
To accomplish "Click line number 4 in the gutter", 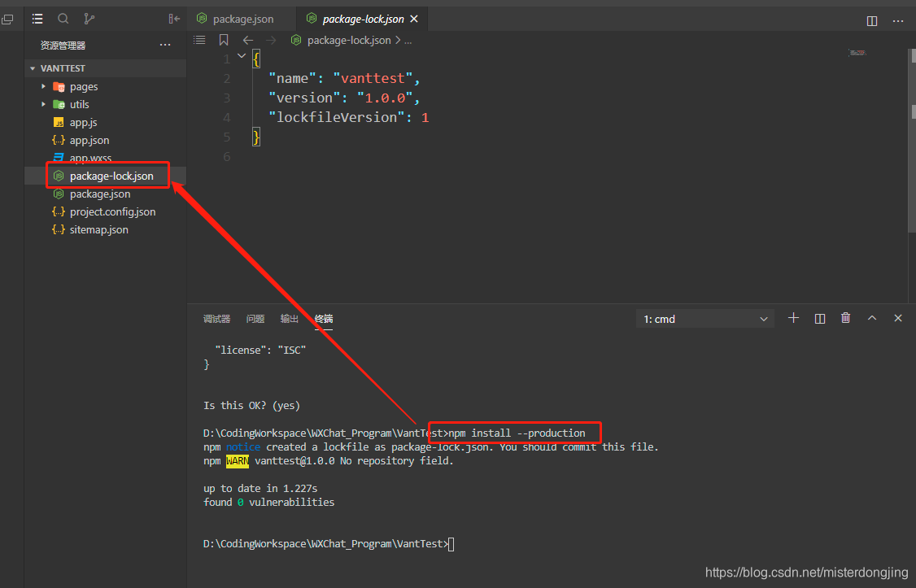I will [x=227, y=117].
